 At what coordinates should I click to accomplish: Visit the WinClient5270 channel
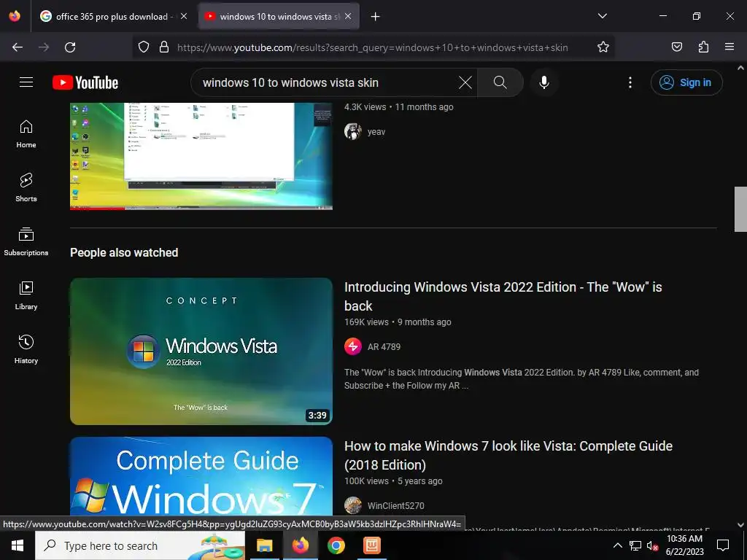coord(396,506)
